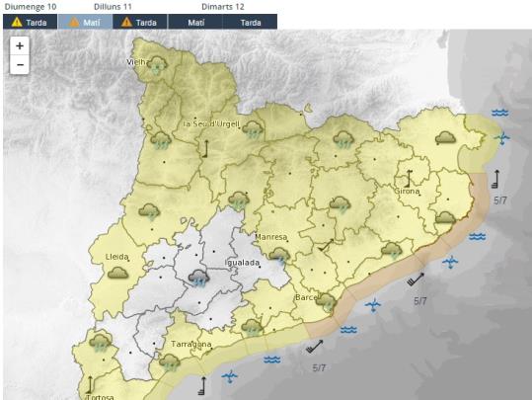This screenshot has height=400, width=532.
Task: Click the Tarragona town label
Action: tap(191, 344)
